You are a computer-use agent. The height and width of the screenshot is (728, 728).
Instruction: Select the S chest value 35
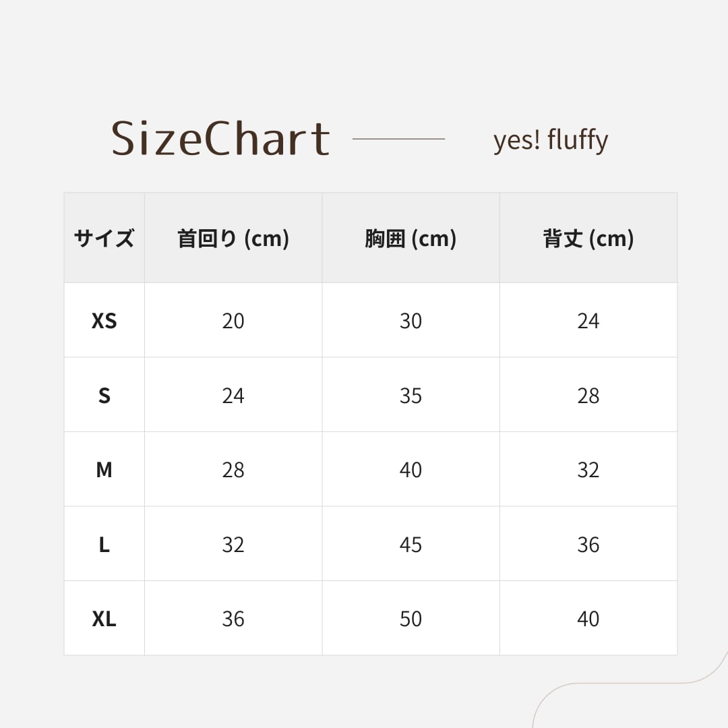point(411,396)
